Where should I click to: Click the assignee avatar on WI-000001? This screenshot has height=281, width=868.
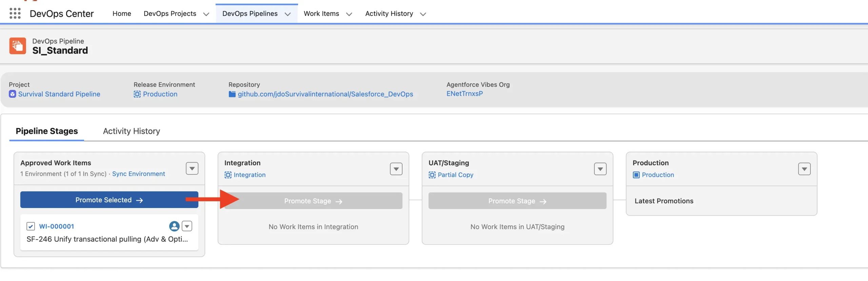[174, 226]
